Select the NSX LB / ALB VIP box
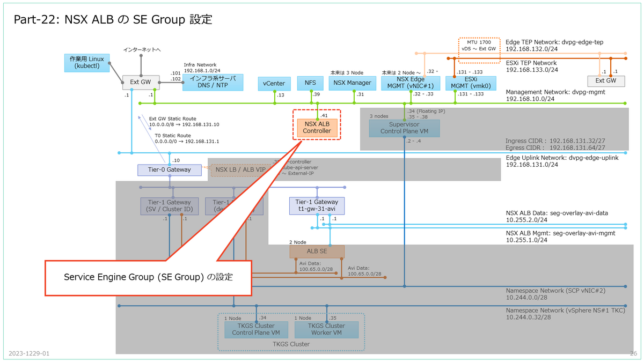The height and width of the screenshot is (362, 644). (x=241, y=170)
